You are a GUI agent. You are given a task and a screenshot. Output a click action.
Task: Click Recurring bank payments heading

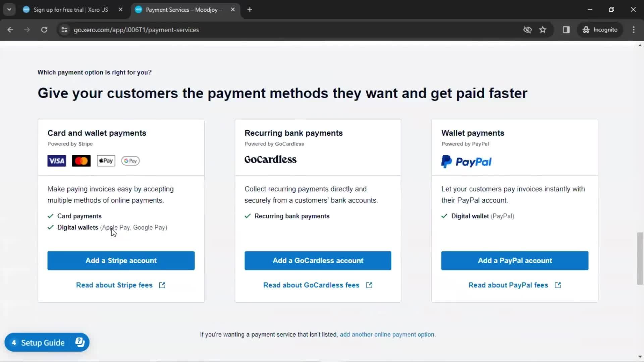tap(293, 133)
